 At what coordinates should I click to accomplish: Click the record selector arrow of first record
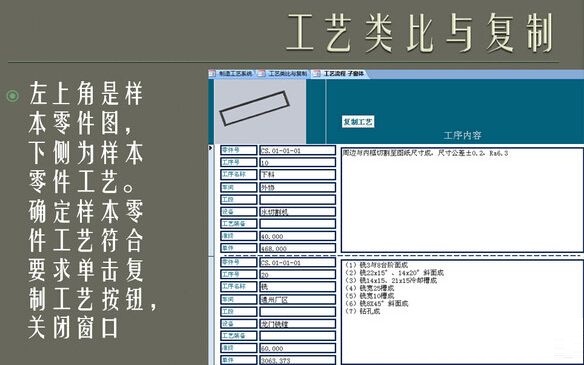tap(211, 148)
